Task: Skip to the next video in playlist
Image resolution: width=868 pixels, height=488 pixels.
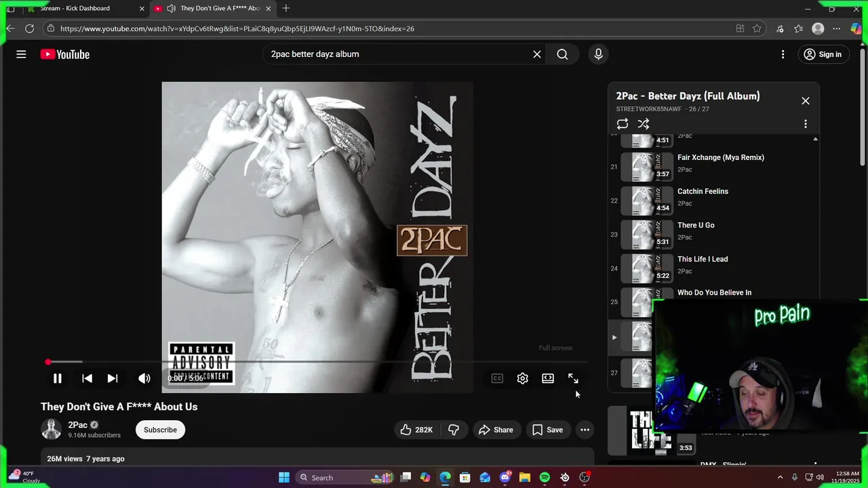Action: pyautogui.click(x=113, y=378)
